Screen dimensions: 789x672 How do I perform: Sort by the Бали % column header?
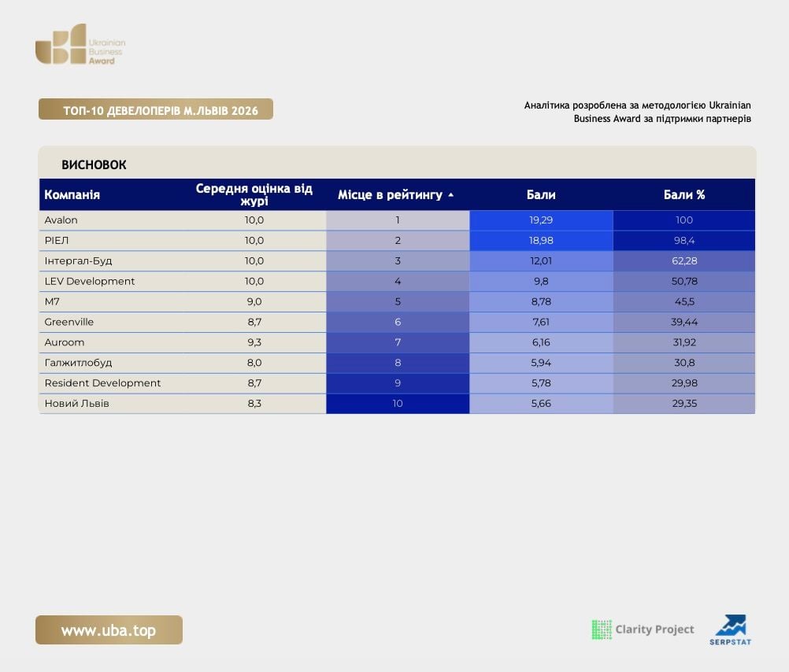pyautogui.click(x=683, y=194)
